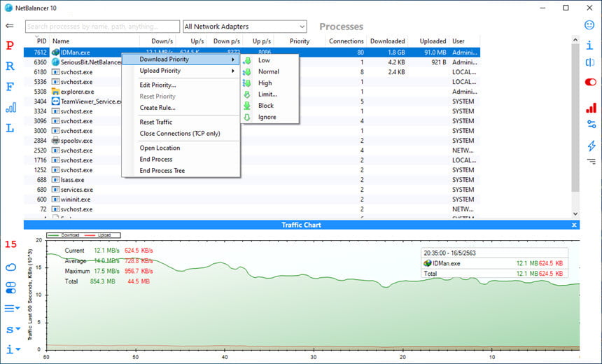Click the Download legend in chart

pos(65,235)
